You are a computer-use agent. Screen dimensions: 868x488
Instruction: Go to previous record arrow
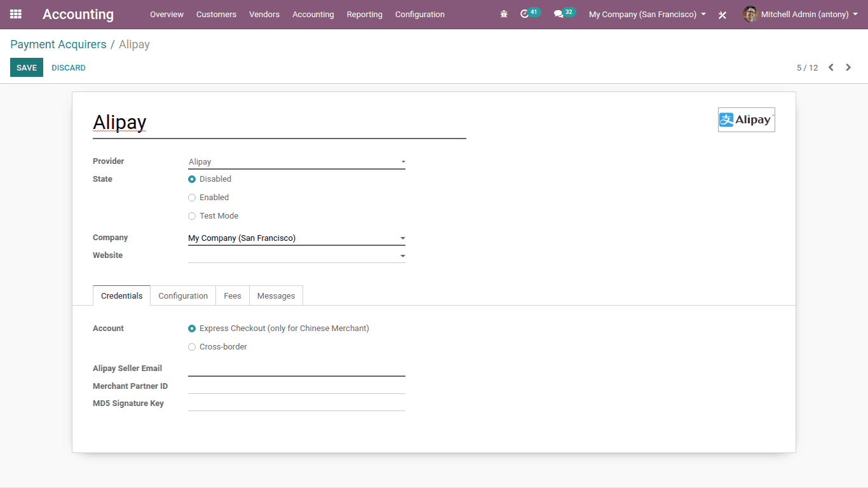[831, 67]
